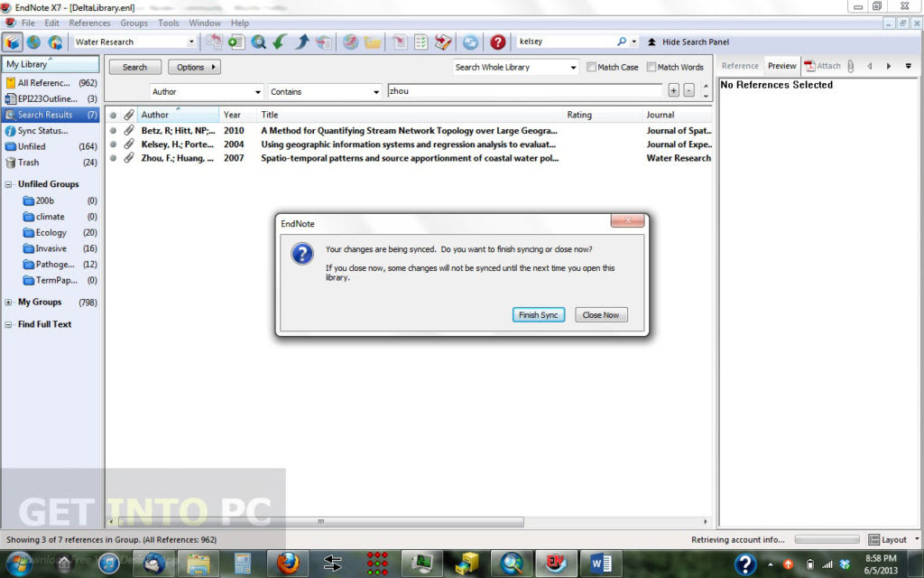Toggle read status dot for Zhou row
This screenshot has height=578, width=924.
point(113,157)
